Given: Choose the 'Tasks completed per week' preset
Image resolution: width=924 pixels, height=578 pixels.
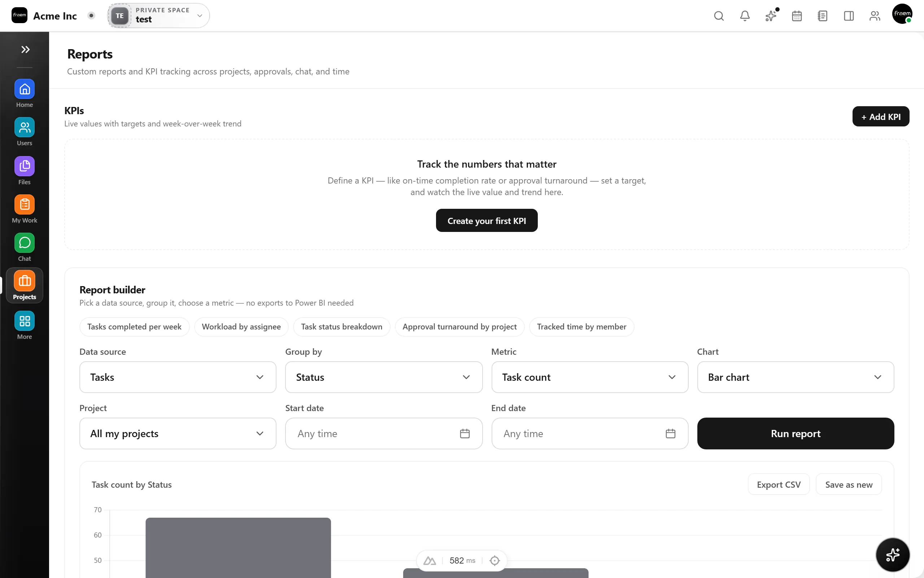Looking at the screenshot, I should (134, 327).
